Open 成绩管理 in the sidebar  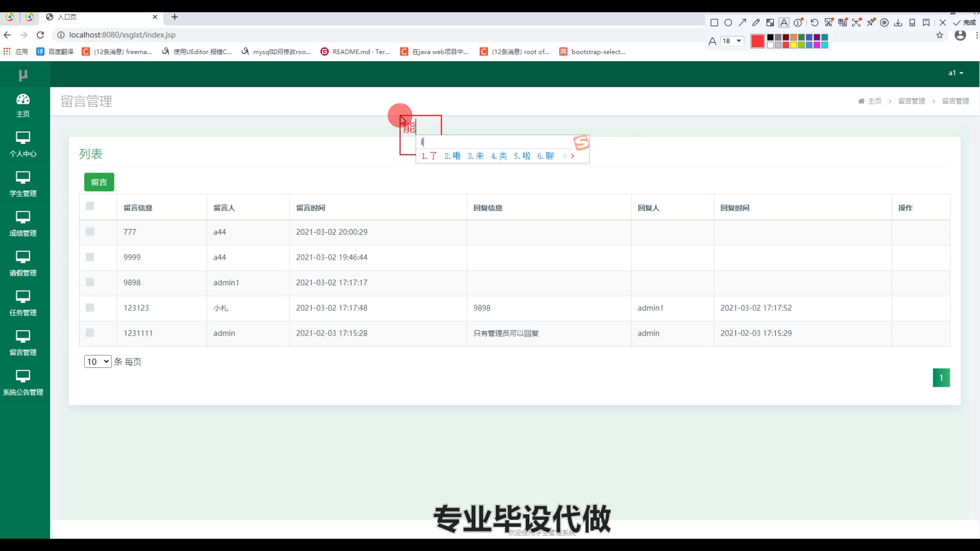[x=23, y=224]
